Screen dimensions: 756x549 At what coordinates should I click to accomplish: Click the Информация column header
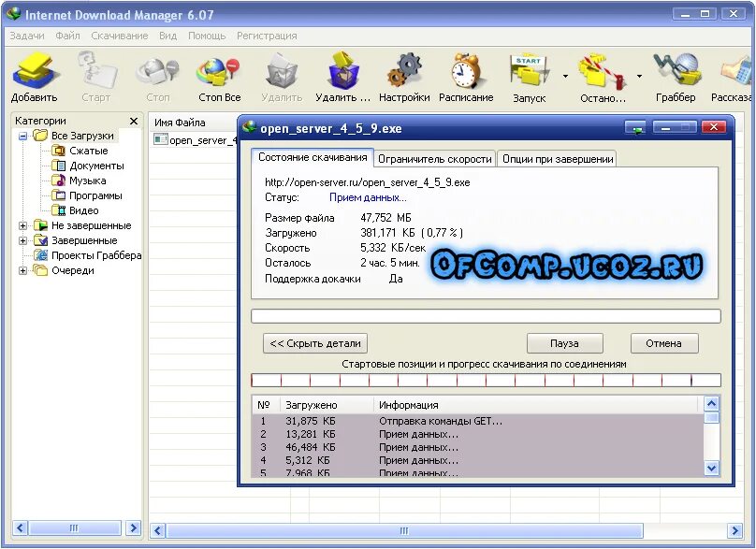[x=538, y=405]
